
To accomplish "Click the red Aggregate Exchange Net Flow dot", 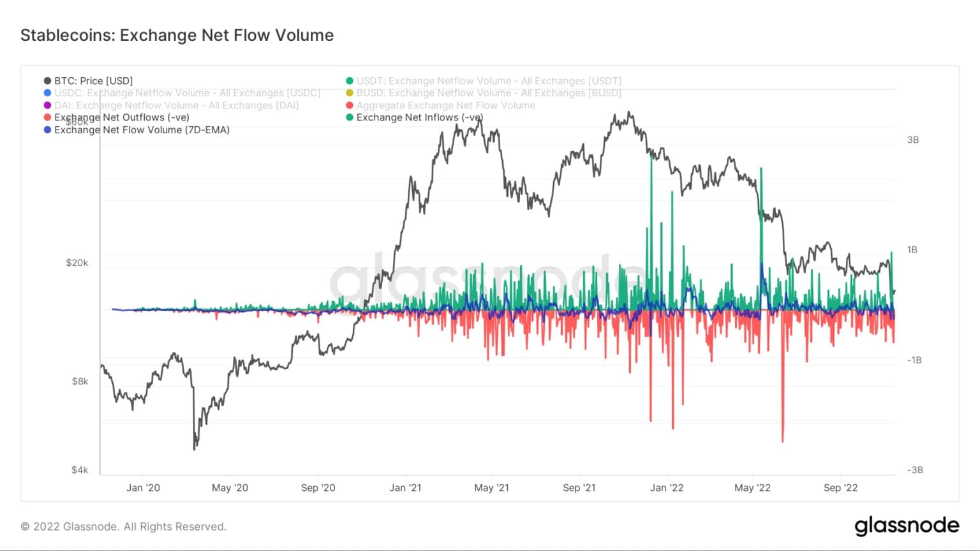I will click(x=350, y=105).
